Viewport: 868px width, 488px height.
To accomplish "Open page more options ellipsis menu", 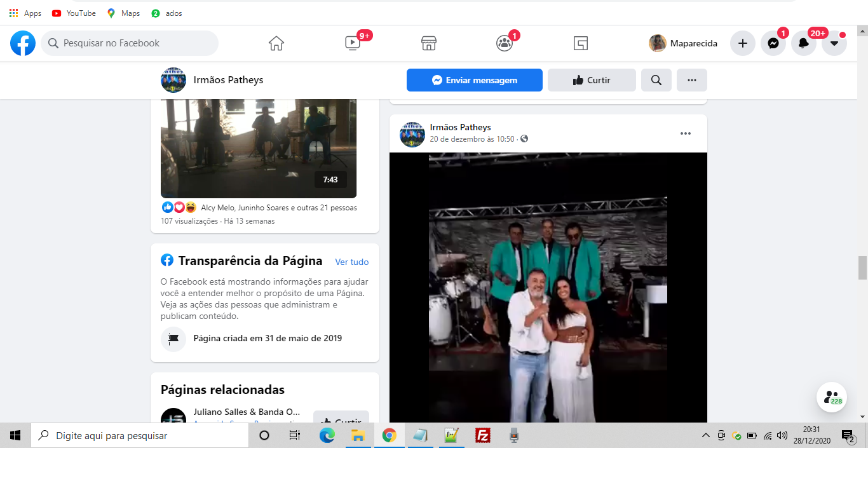I will 692,80.
